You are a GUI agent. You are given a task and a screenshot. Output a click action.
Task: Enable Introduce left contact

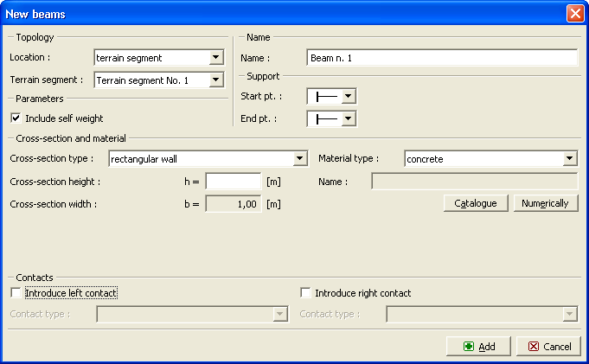[16, 293]
